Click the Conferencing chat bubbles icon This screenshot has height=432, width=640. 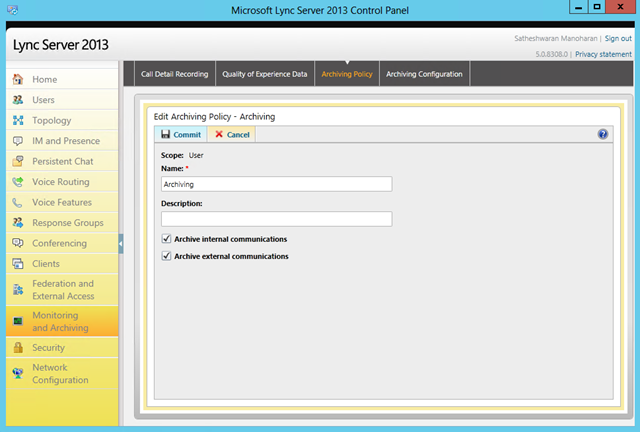click(18, 243)
